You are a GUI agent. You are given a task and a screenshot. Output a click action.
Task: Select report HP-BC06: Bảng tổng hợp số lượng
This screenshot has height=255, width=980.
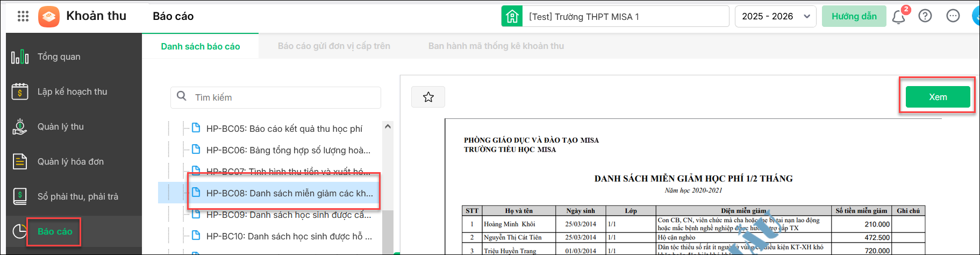pyautogui.click(x=288, y=150)
